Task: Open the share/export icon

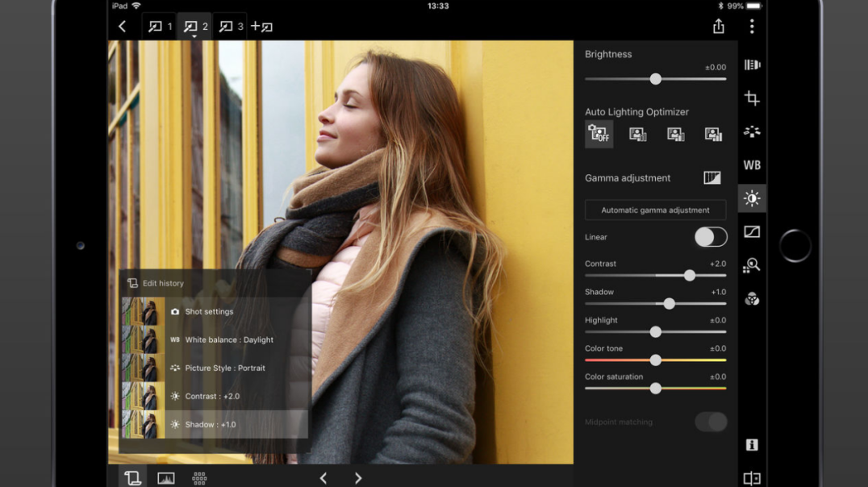Action: pyautogui.click(x=719, y=26)
